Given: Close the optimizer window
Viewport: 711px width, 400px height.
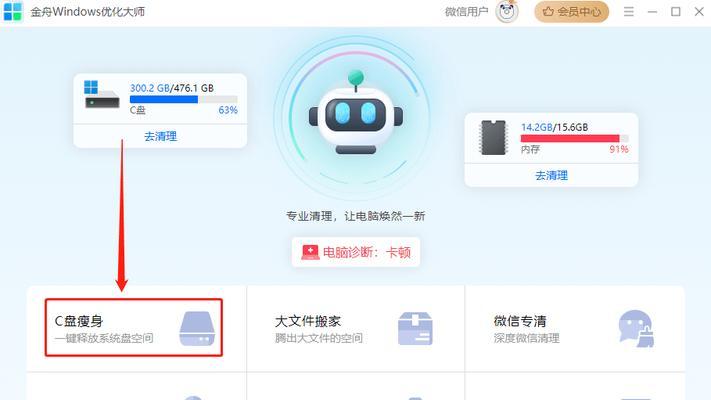Looking at the screenshot, I should point(699,11).
